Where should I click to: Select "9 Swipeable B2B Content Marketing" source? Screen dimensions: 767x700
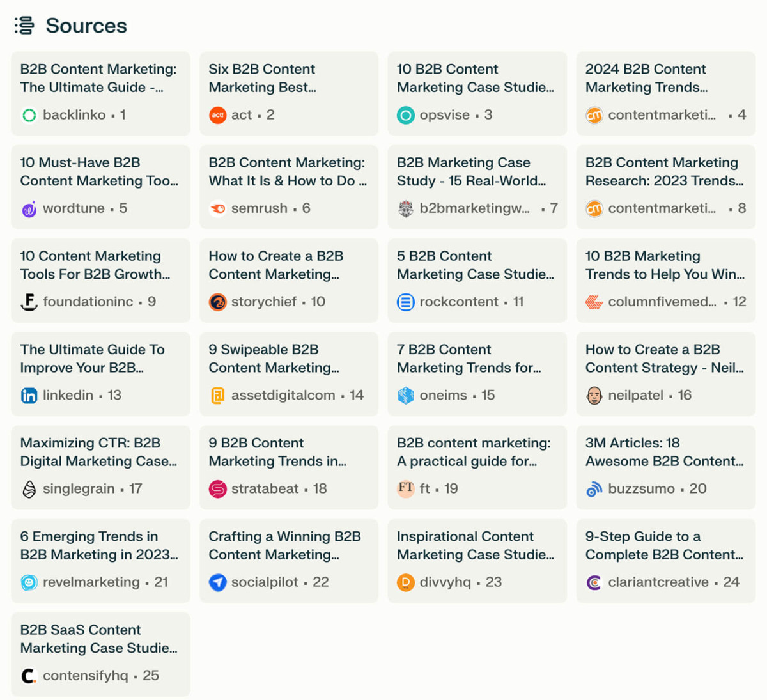pos(288,373)
